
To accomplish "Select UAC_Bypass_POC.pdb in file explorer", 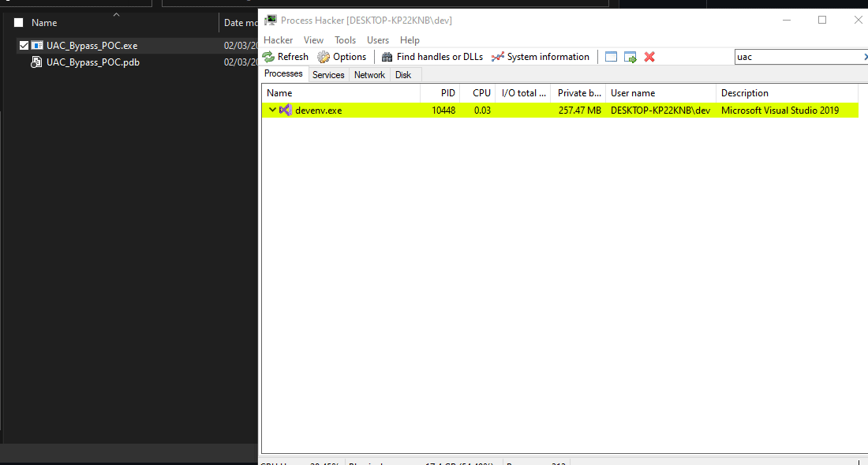I will tap(93, 62).
